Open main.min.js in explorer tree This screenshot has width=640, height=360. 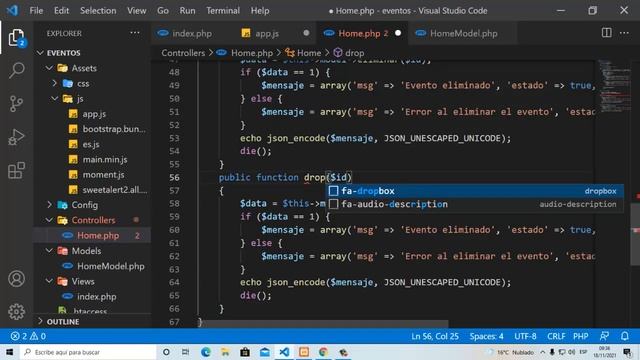pyautogui.click(x=104, y=160)
